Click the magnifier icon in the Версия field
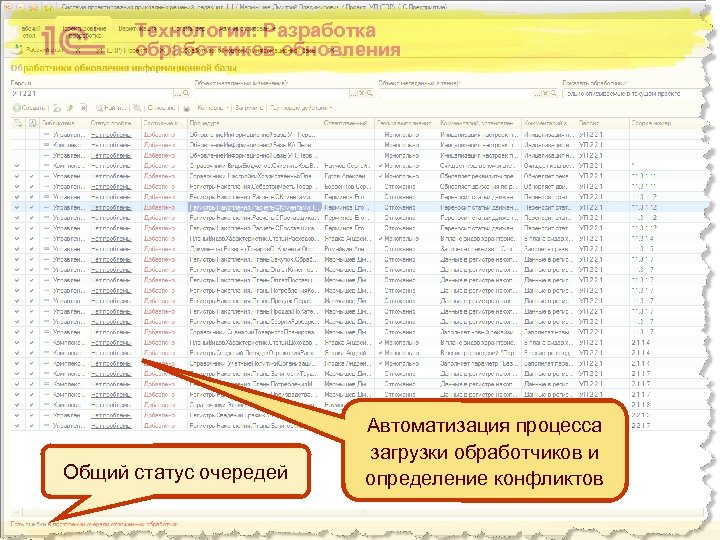Image resolution: width=720 pixels, height=540 pixels. (x=186, y=93)
